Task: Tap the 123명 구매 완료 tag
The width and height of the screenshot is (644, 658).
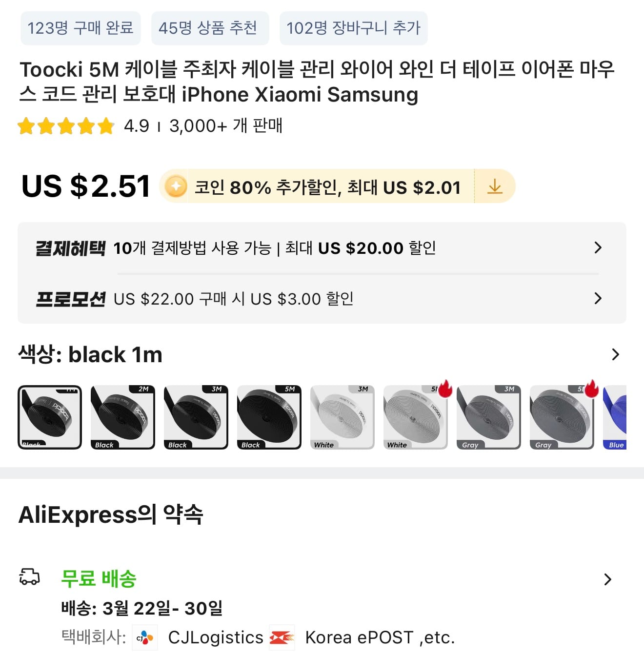Action: (x=80, y=28)
